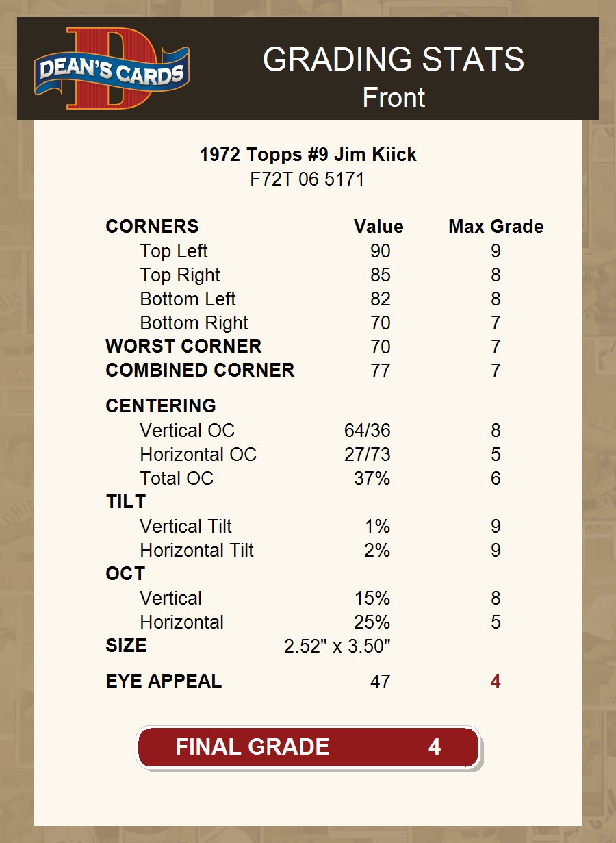The width and height of the screenshot is (616, 843).
Task: Select the card title 1972 Topps #9 Jim Kiick
Action: coord(308,155)
